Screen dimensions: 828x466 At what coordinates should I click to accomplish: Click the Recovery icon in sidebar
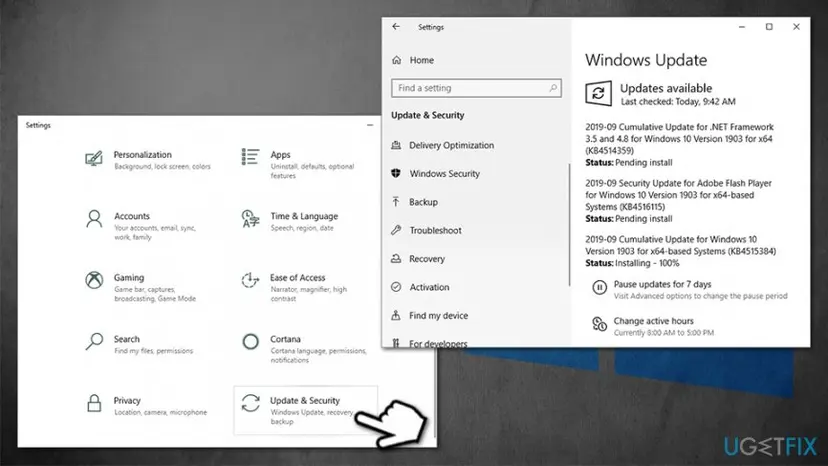point(396,258)
